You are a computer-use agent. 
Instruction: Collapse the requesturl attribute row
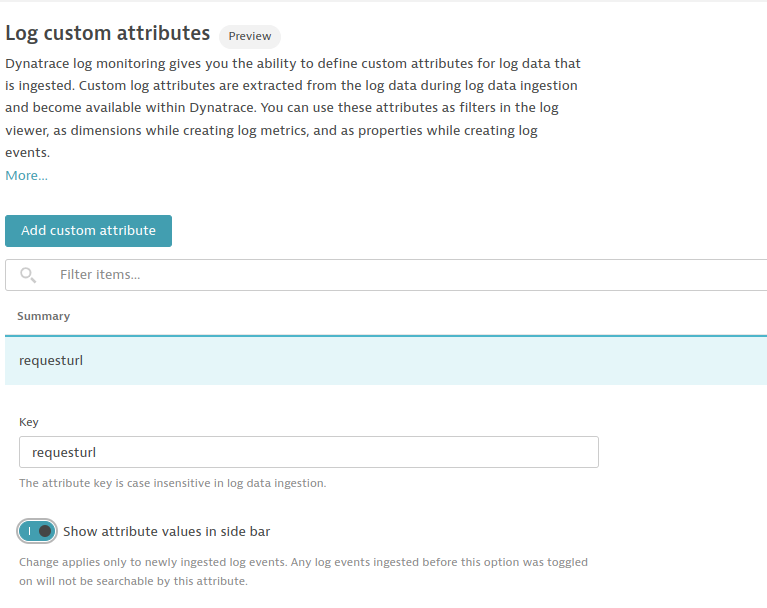pos(385,360)
